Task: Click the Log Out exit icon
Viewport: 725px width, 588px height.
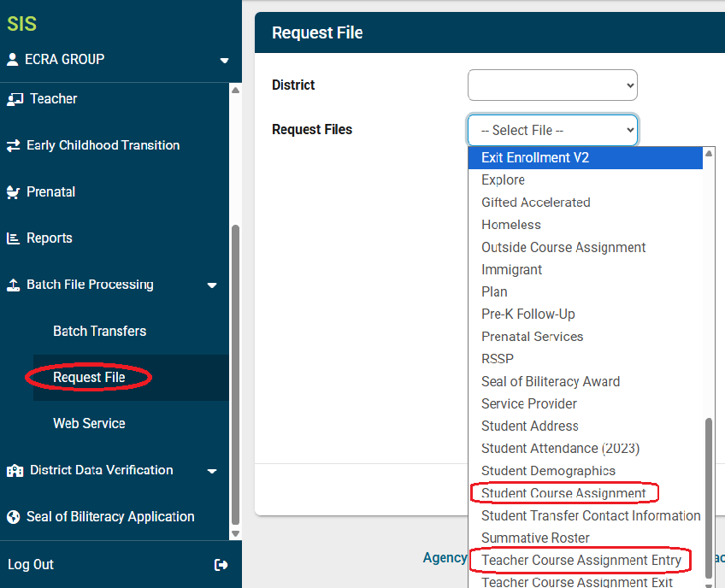Action: tap(221, 565)
